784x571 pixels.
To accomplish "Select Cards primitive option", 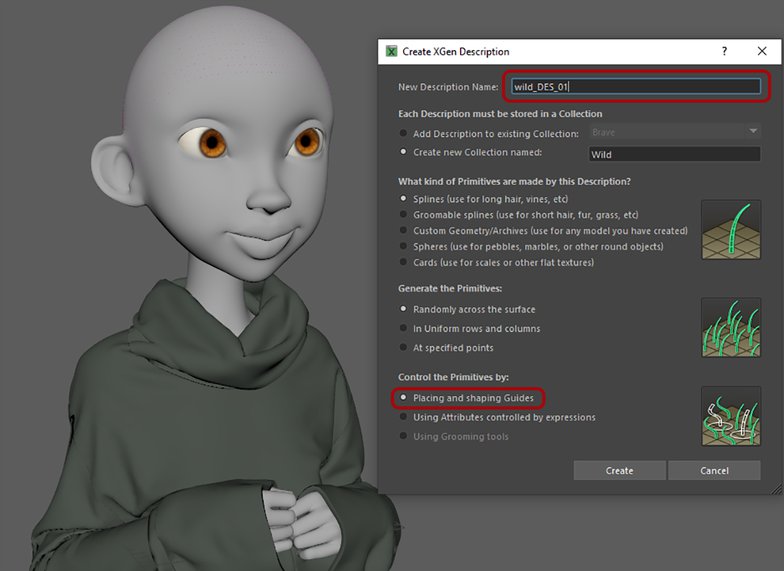I will (x=404, y=263).
